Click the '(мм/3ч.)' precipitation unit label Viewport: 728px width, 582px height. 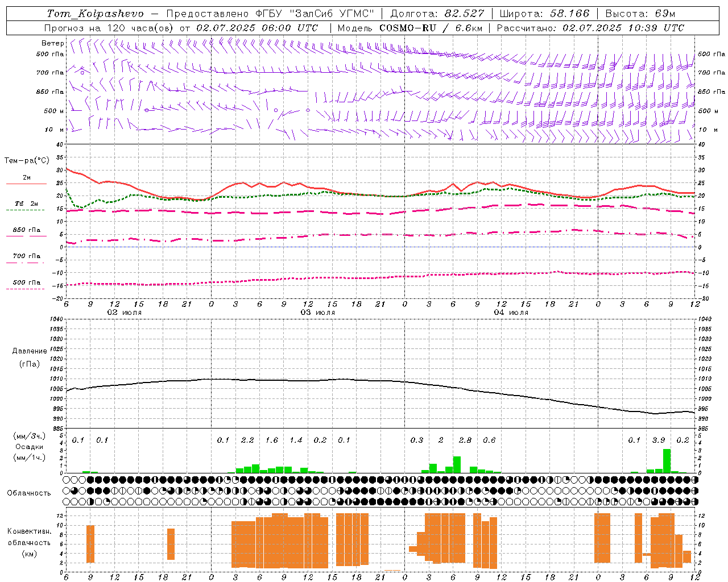[28, 436]
